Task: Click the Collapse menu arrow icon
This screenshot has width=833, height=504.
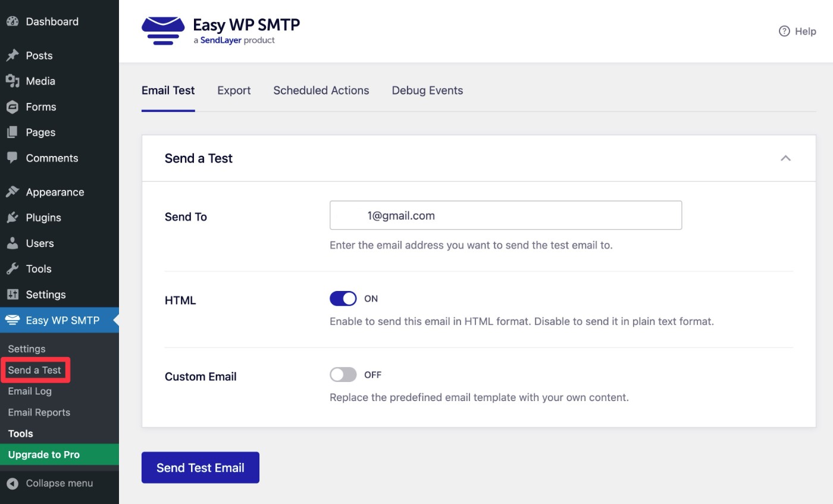Action: (12, 483)
